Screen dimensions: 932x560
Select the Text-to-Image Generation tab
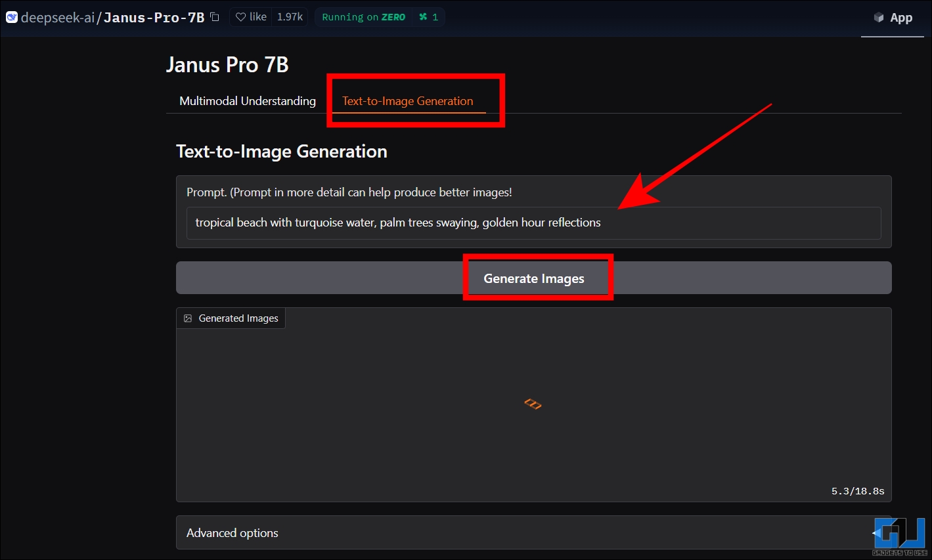point(408,101)
